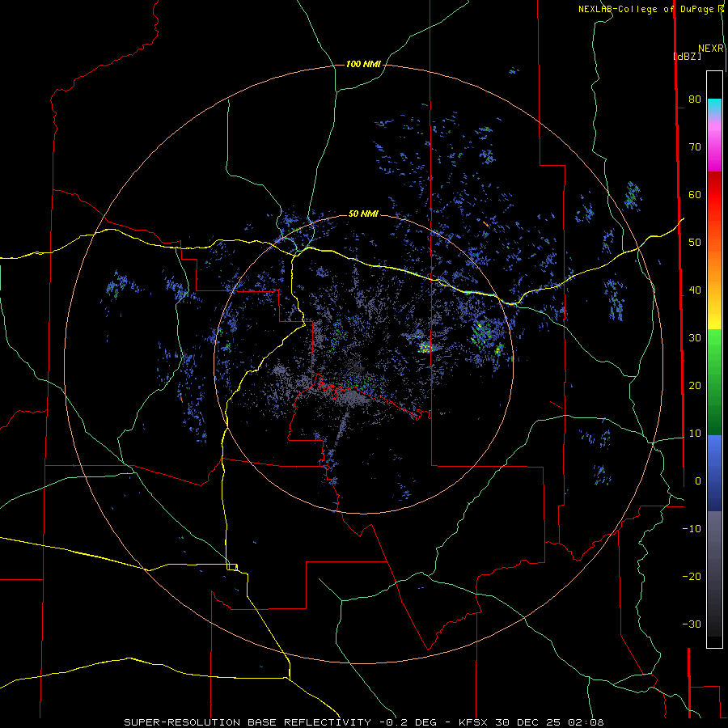Viewport: 728px width, 728px height.
Task: Click the 30 value on the dBZ scale
Action: click(695, 338)
